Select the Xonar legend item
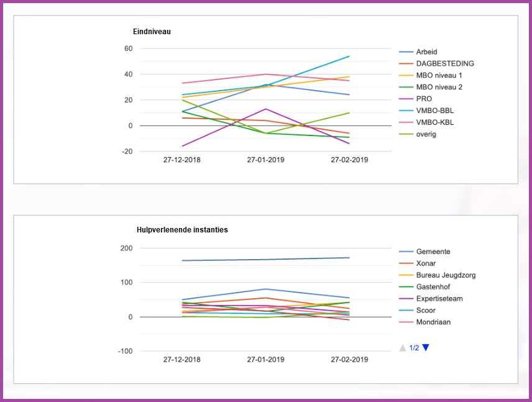The height and width of the screenshot is (402, 532). [426, 263]
